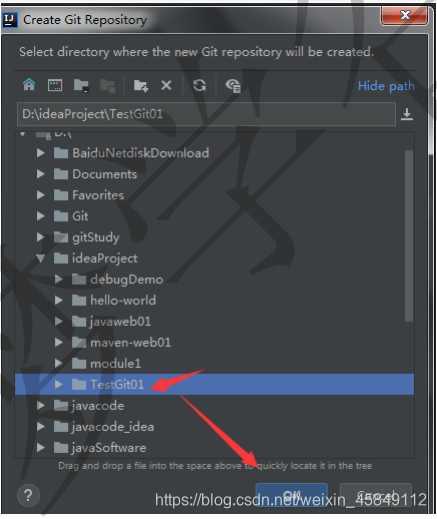Expand the TestGit01 folder
This screenshot has width=437, height=519.
click(59, 384)
